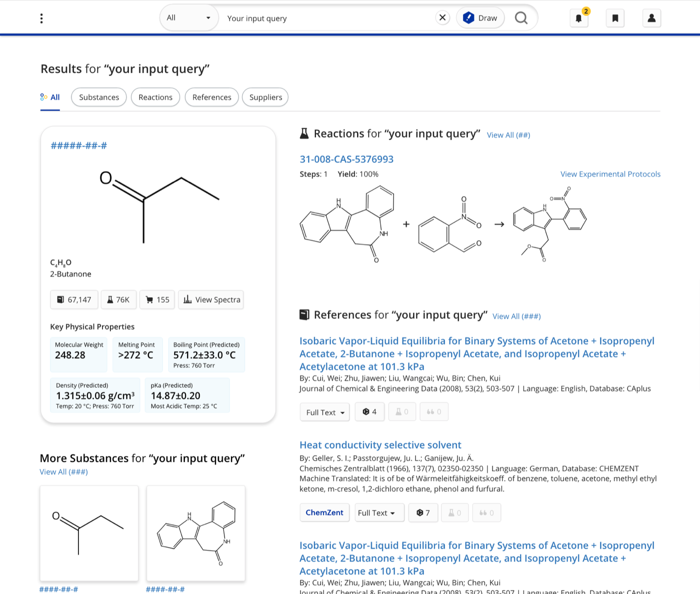Open View Experimental Protocols link
Viewport: 700px width, 594px height.
click(x=610, y=174)
